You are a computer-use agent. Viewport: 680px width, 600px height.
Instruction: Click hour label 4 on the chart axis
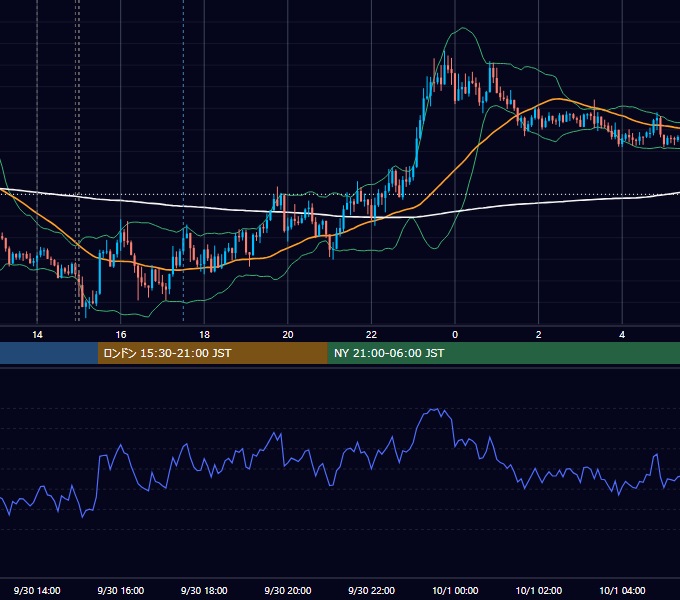tap(622, 335)
